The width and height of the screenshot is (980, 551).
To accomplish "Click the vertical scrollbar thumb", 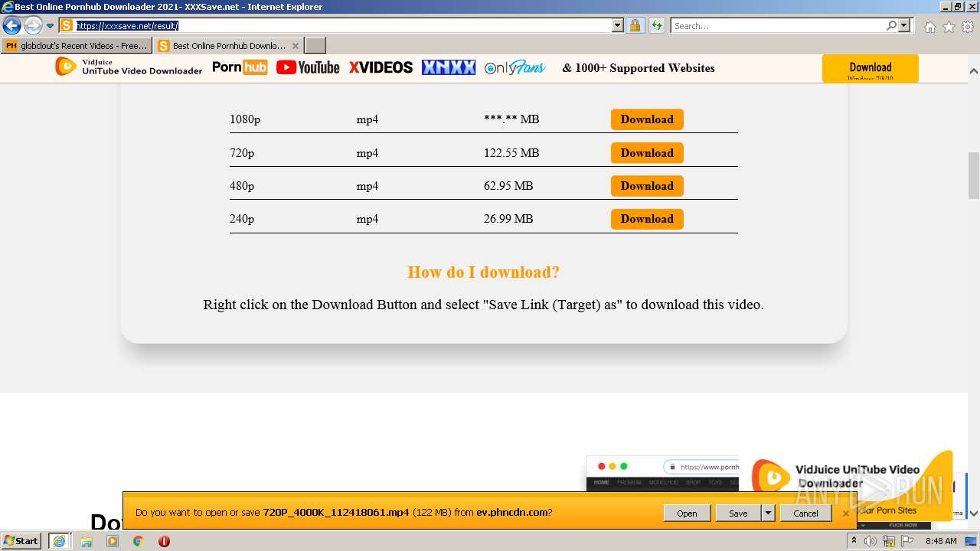I will (974, 175).
